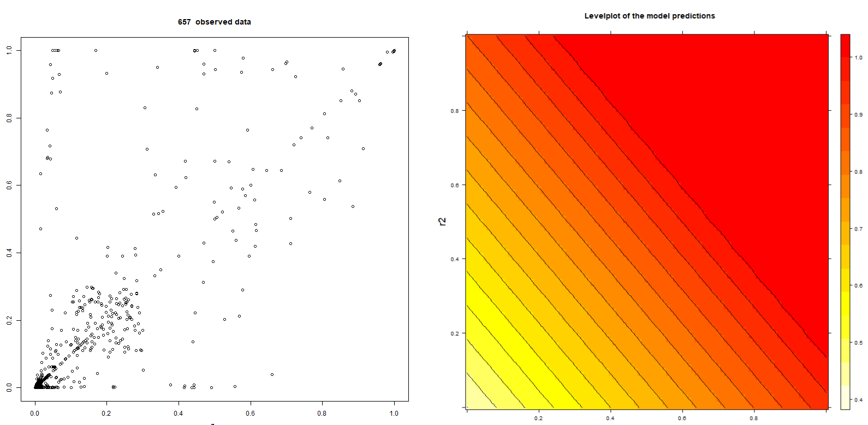Click x-axis tick label 0.0 on observed data plot
Screen dimensions: 868x425
point(35,413)
